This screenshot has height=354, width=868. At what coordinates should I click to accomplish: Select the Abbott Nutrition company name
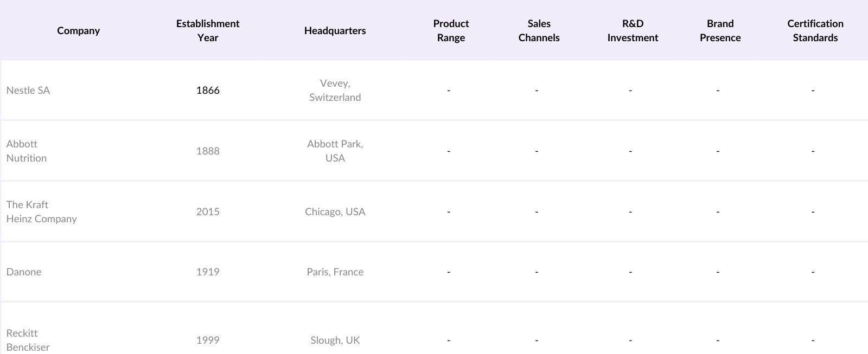pyautogui.click(x=27, y=151)
